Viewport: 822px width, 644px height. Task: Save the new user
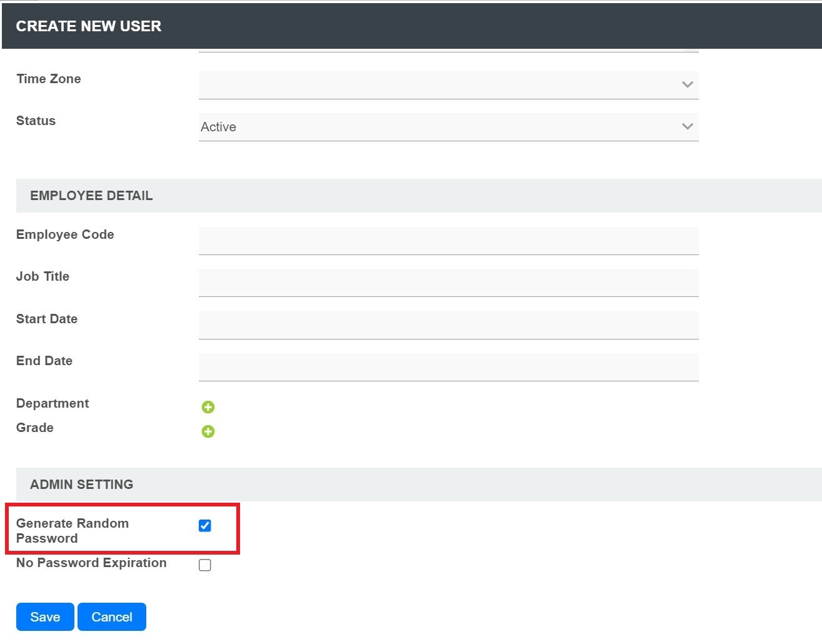(45, 617)
